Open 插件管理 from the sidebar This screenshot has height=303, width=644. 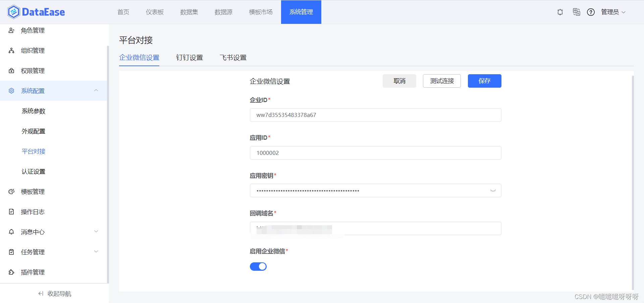click(x=33, y=272)
